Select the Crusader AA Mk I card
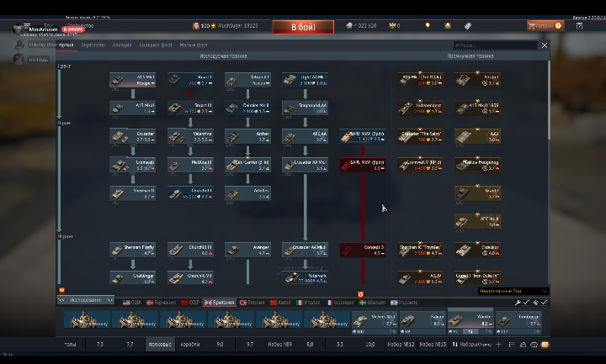 305,166
